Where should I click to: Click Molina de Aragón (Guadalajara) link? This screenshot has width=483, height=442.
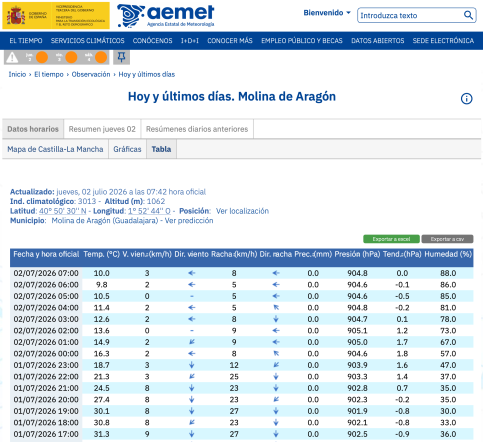coord(105,221)
